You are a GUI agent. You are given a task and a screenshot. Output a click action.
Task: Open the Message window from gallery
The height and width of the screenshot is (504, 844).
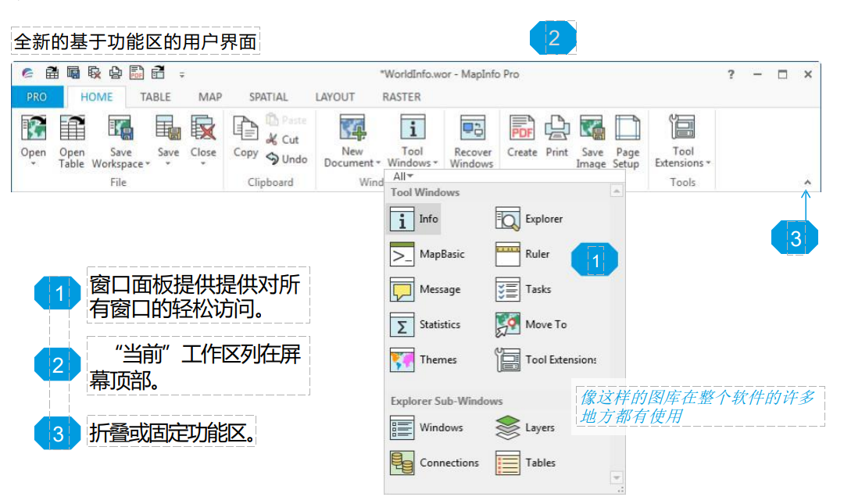tap(425, 290)
